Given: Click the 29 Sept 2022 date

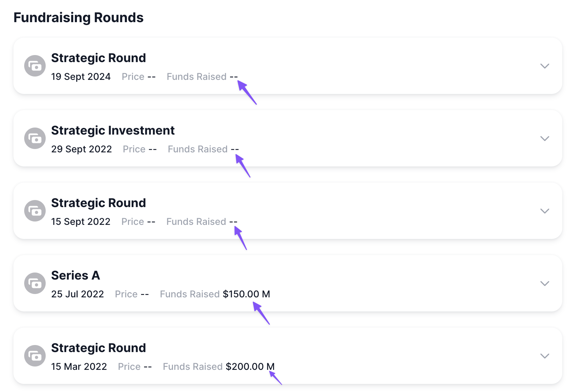Looking at the screenshot, I should pyautogui.click(x=82, y=149).
